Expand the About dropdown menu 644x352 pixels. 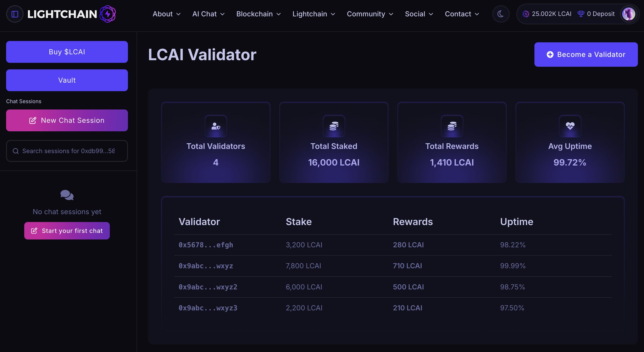(x=166, y=14)
